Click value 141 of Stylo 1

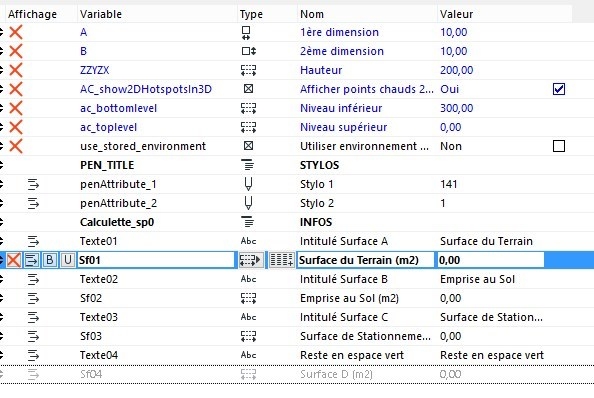tap(449, 184)
